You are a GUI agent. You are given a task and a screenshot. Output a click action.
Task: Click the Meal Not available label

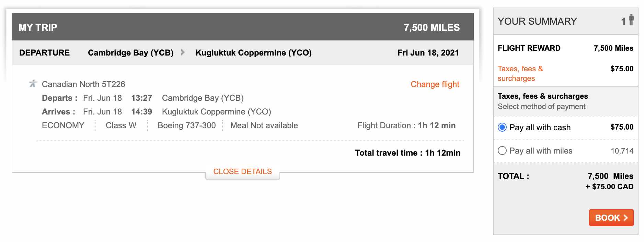264,125
